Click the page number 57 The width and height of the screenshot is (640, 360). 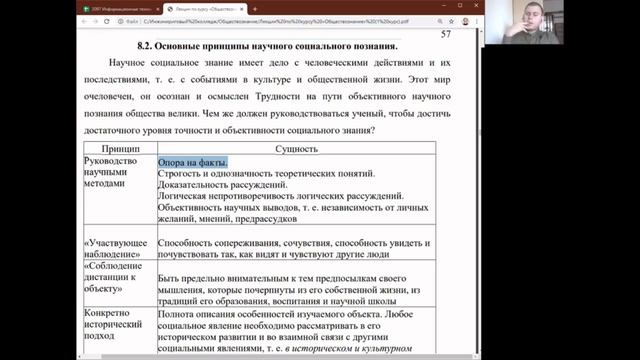[x=446, y=34]
